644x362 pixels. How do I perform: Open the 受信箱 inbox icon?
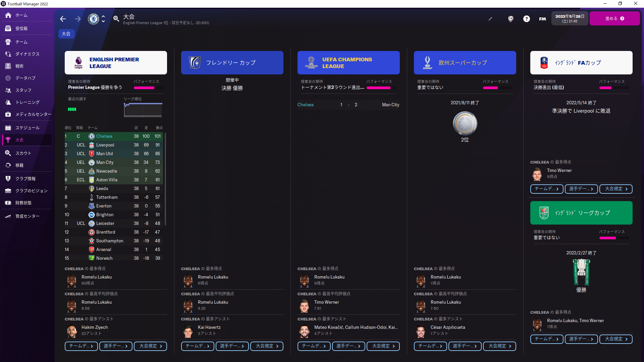8,28
